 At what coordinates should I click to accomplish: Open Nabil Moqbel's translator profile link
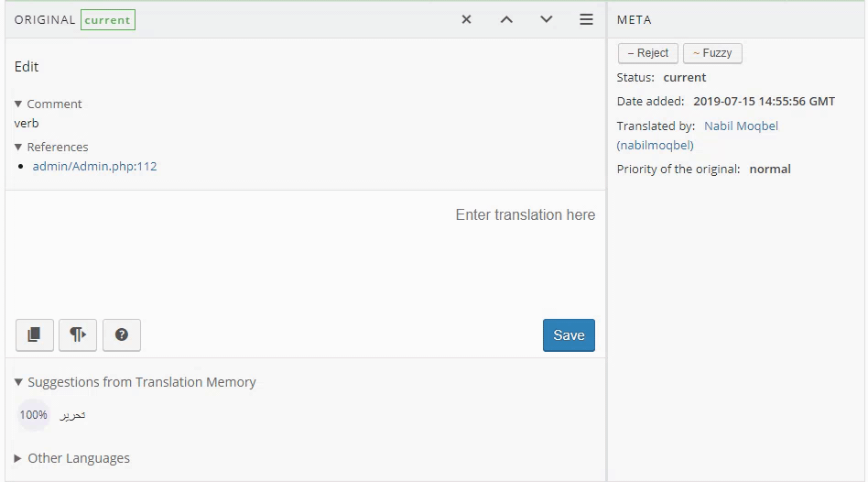741,126
